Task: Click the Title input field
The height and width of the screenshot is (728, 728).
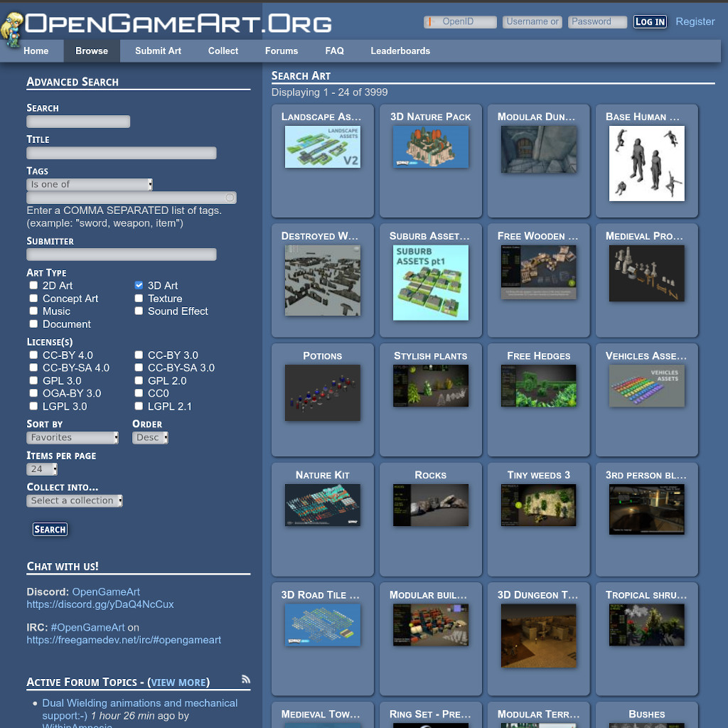Action: point(122,153)
